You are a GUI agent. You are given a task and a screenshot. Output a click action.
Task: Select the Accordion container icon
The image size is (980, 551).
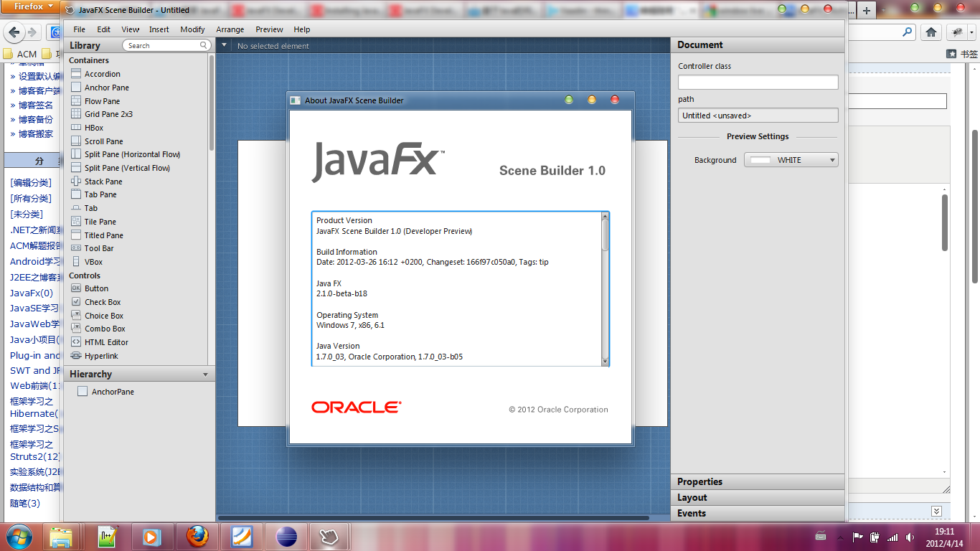tap(76, 74)
